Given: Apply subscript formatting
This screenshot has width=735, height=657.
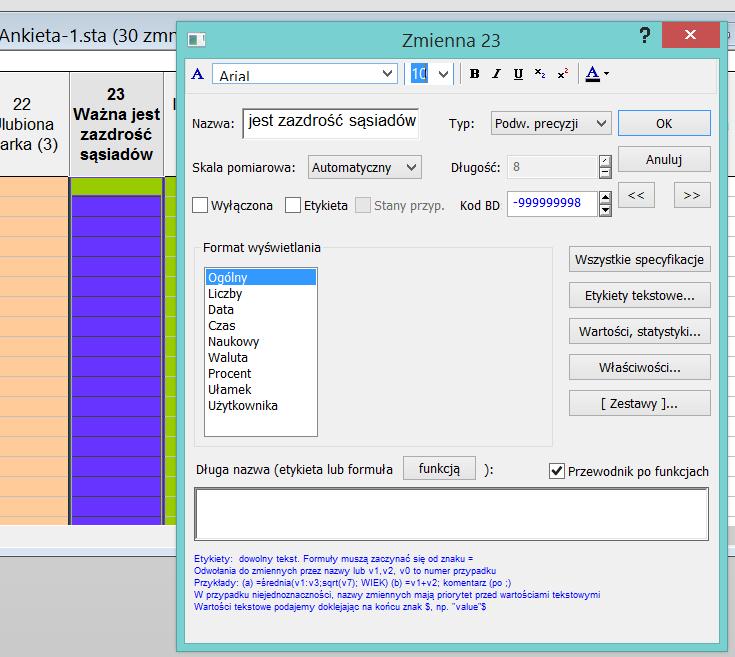Looking at the screenshot, I should 540,74.
